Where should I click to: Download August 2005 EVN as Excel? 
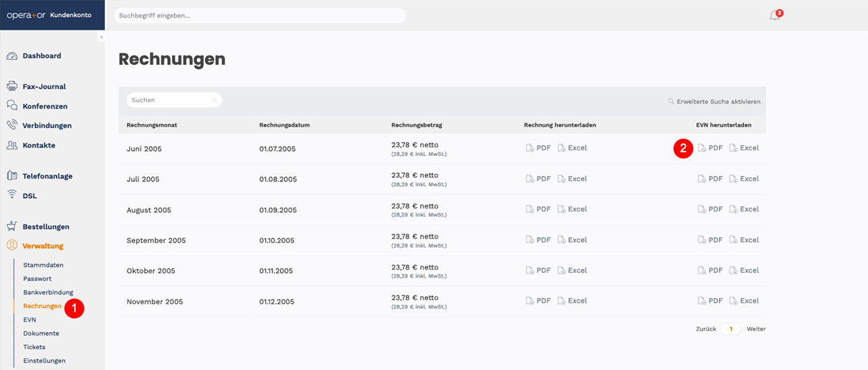coord(744,209)
